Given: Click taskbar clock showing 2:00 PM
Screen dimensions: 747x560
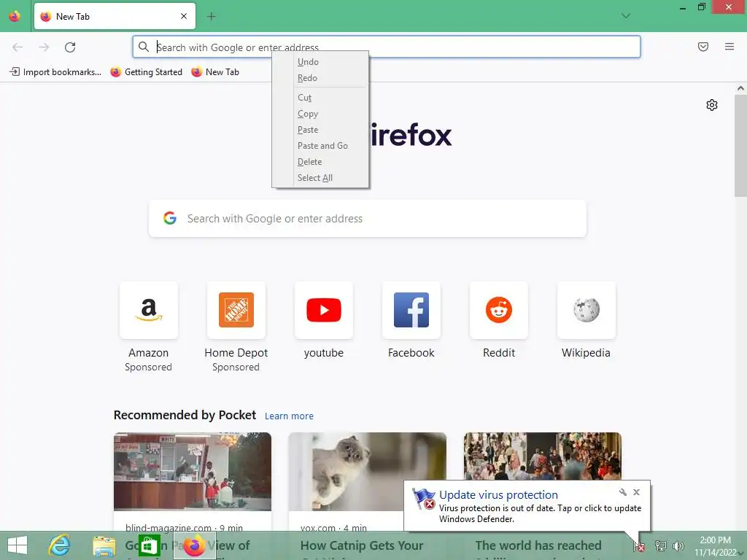Looking at the screenshot, I should coord(715,546).
